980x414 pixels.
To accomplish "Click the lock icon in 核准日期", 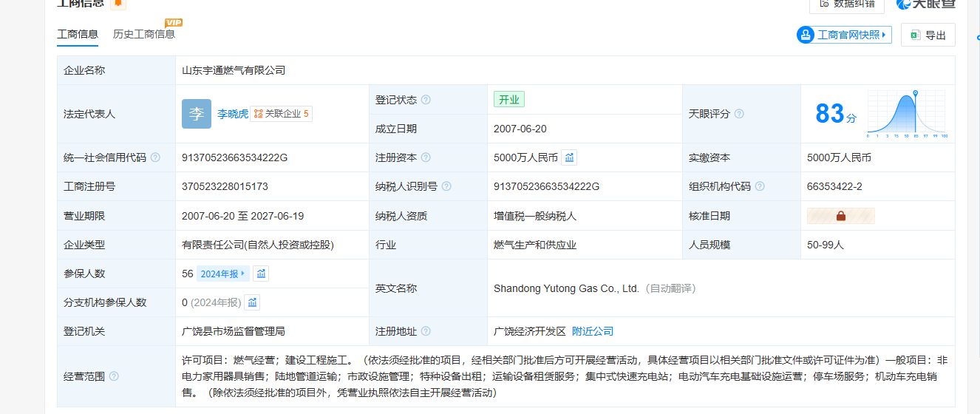I will click(x=841, y=216).
